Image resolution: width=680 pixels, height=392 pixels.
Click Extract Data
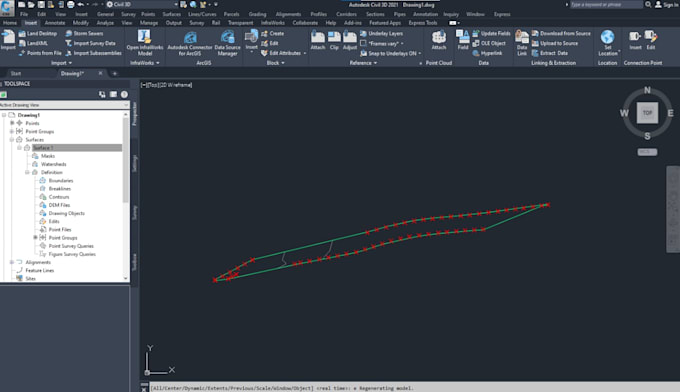pyautogui.click(x=550, y=53)
